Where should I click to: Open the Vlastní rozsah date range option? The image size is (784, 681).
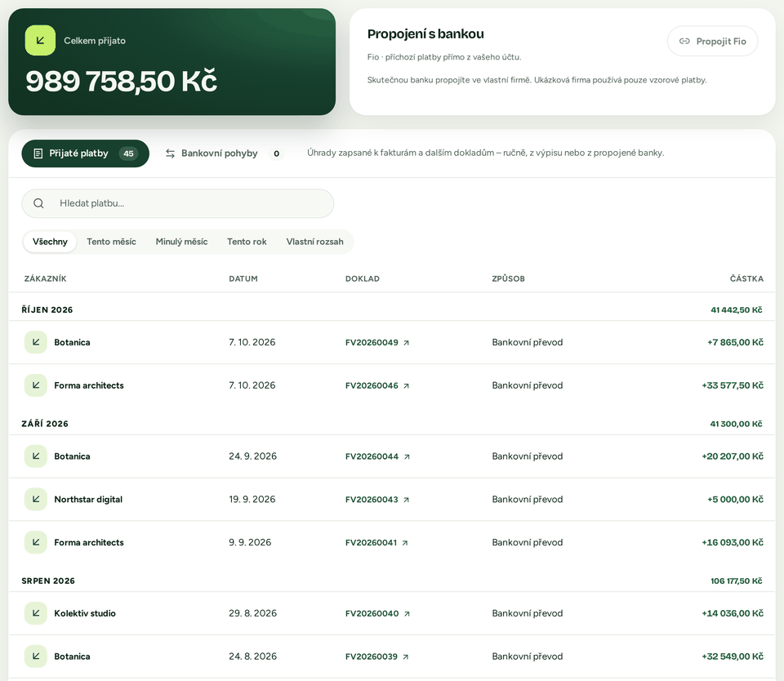314,242
